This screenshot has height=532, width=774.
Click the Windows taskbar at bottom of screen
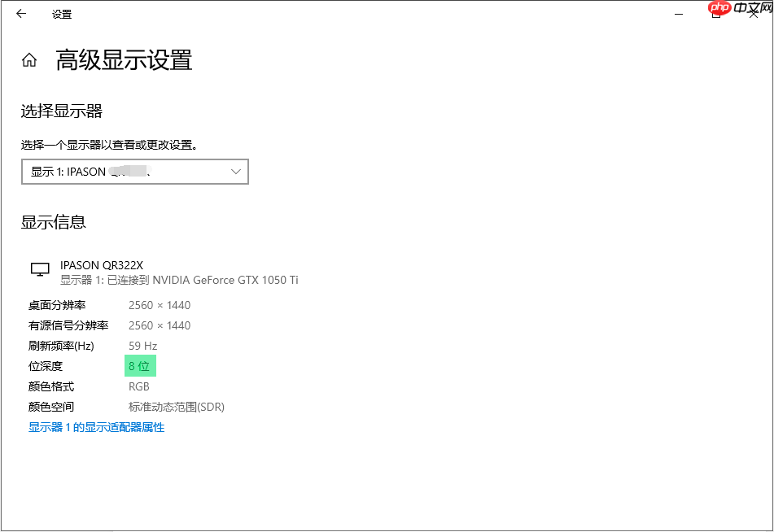[387, 528]
